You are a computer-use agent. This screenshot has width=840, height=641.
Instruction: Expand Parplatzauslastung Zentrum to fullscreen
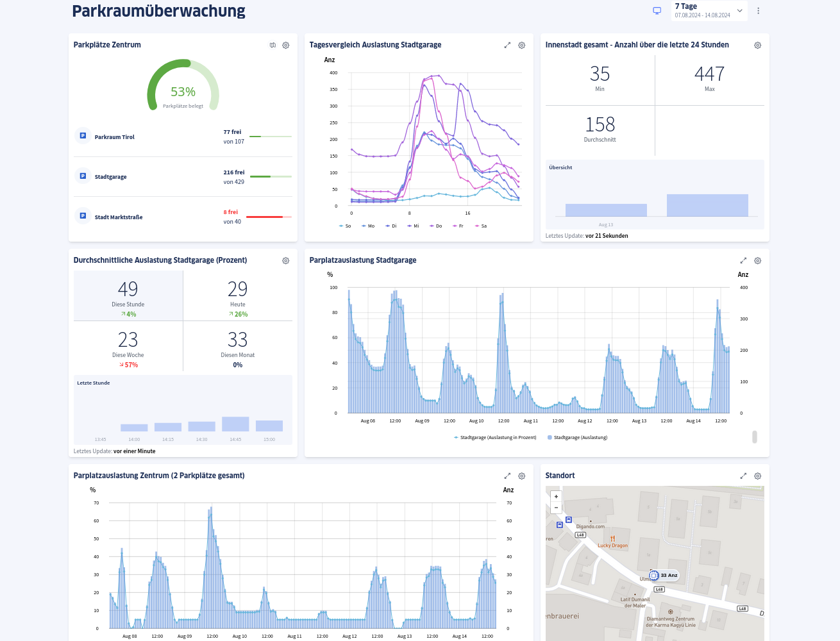[x=507, y=476]
